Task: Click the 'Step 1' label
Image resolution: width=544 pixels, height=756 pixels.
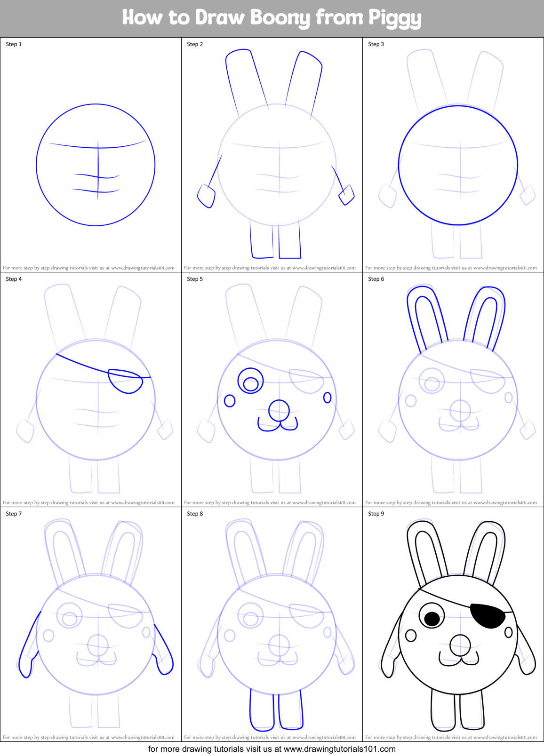Action: [14, 44]
